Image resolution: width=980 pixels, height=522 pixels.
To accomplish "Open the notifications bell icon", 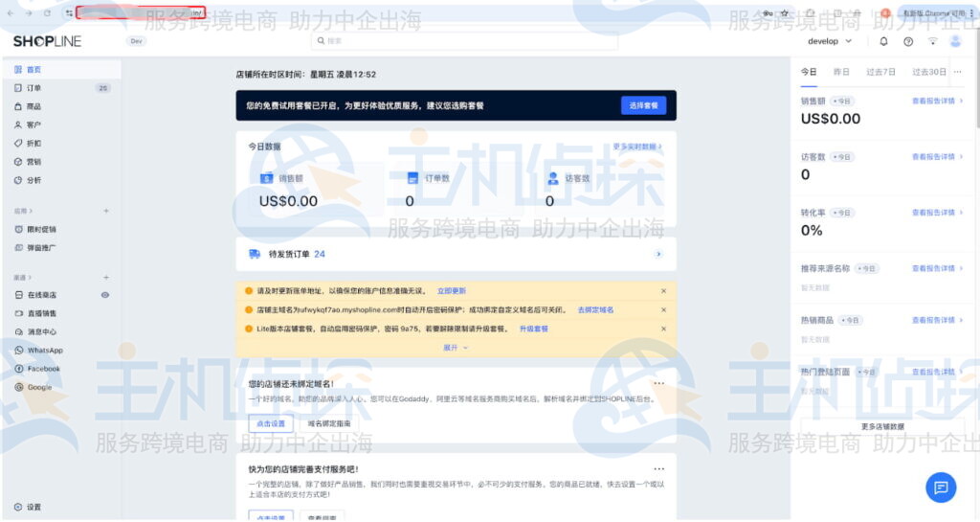I will 883,41.
